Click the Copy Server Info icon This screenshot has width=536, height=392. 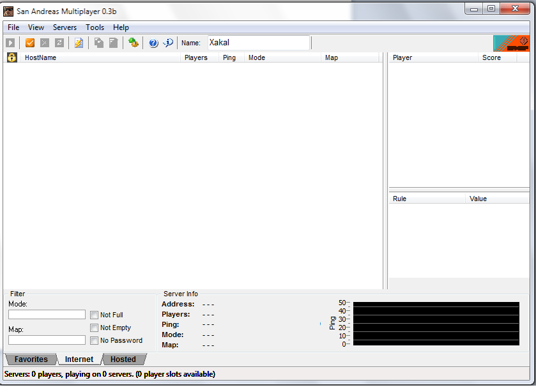coord(98,43)
